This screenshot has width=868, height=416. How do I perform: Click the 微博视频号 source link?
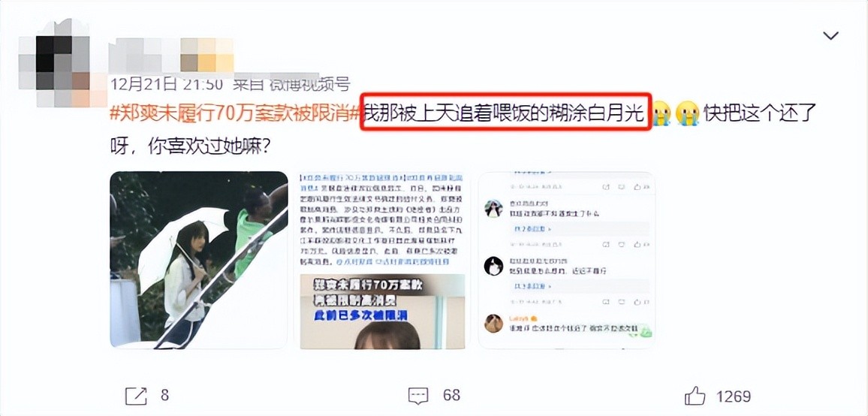click(x=309, y=85)
